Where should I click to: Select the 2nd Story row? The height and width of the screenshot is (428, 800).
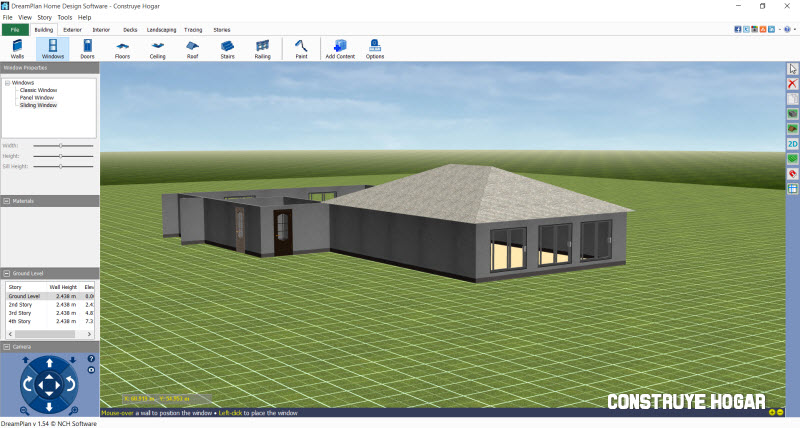(x=50, y=305)
